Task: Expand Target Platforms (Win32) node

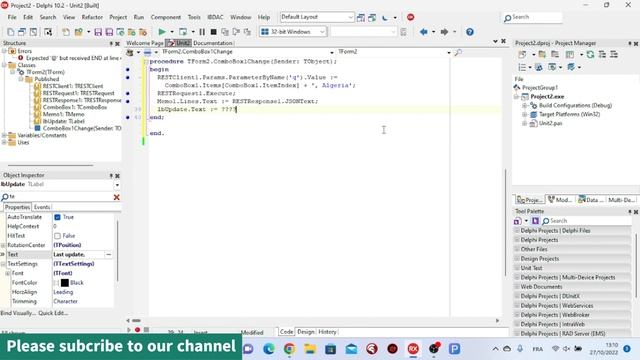Action: [524, 115]
